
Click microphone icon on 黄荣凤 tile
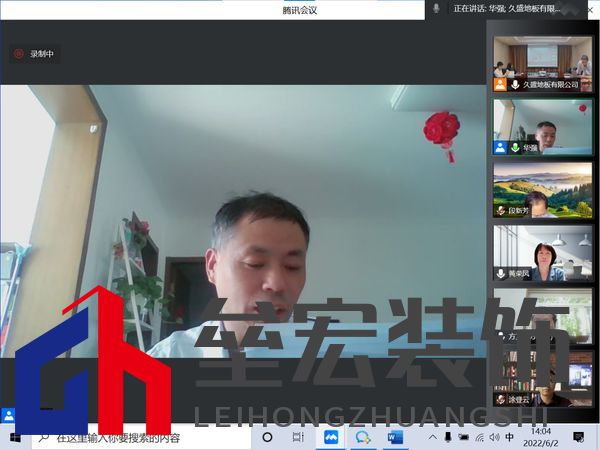tap(500, 273)
